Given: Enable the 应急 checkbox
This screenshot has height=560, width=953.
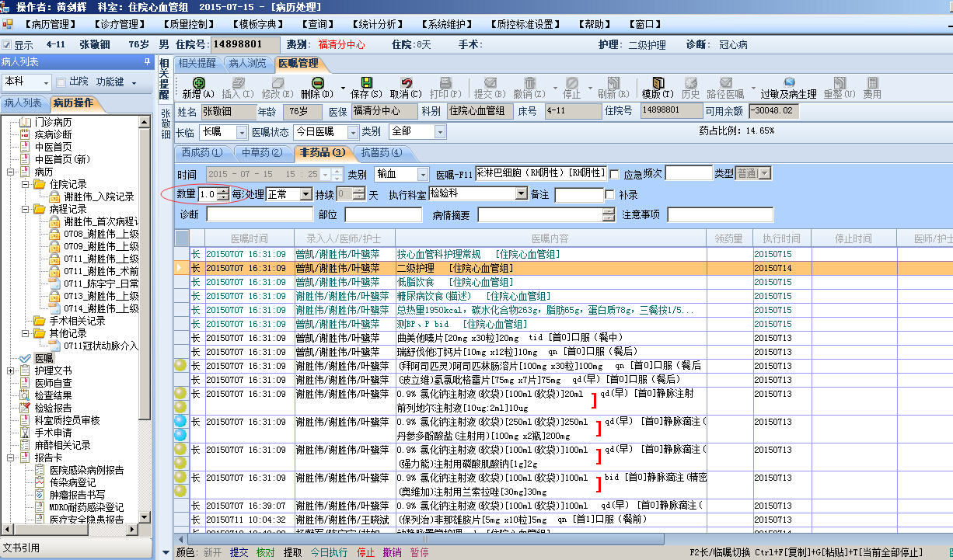Looking at the screenshot, I should click(x=614, y=174).
